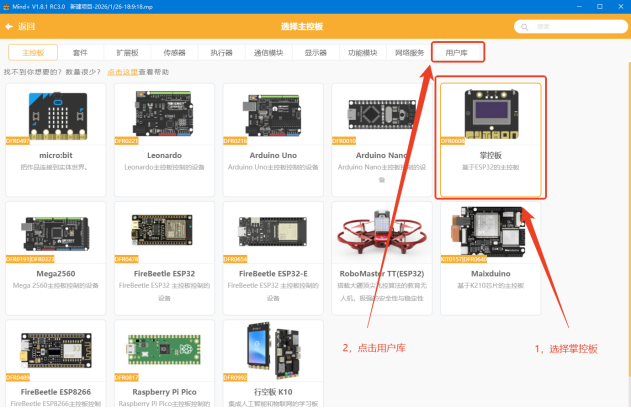Select the Maixduino board image
Screen dimensions: 631x408
489,231
